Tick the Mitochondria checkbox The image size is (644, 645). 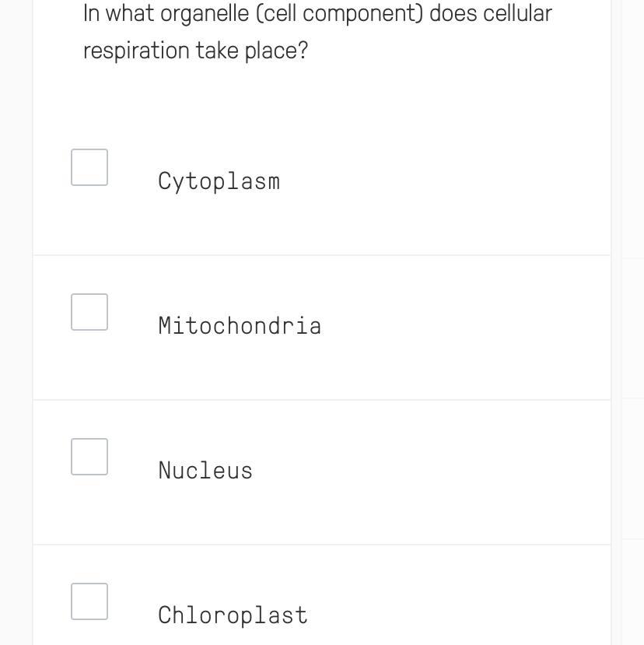pos(89,312)
